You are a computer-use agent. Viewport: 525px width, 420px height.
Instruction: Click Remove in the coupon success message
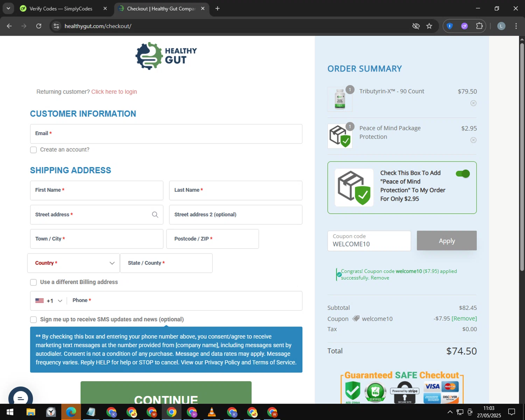click(x=380, y=278)
